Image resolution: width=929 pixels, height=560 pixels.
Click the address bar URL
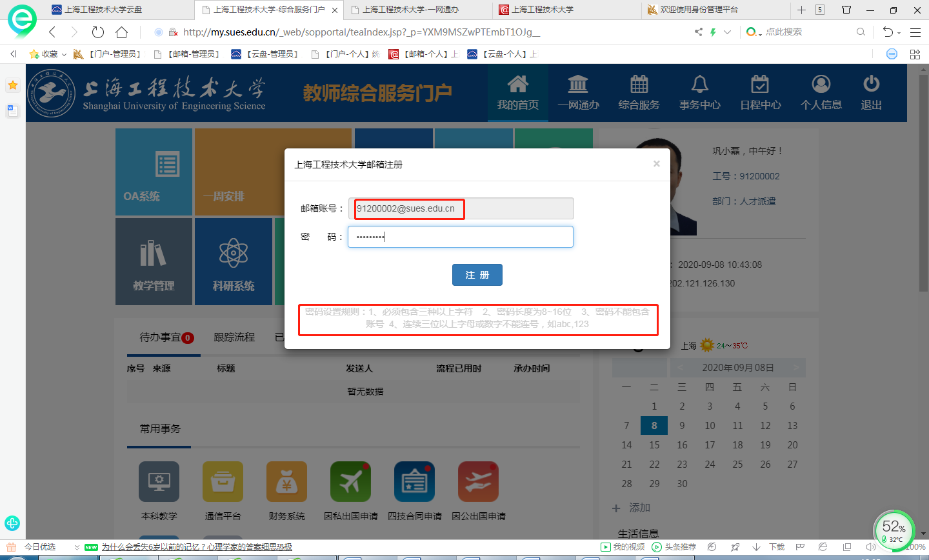pos(361,32)
